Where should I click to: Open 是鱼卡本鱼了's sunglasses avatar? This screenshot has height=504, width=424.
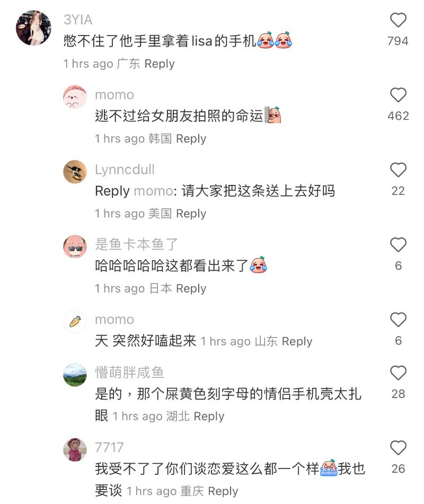75,246
